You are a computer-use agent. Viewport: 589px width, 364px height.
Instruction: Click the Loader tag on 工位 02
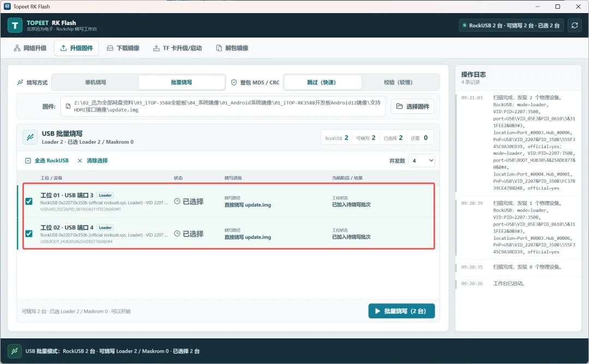click(x=105, y=227)
